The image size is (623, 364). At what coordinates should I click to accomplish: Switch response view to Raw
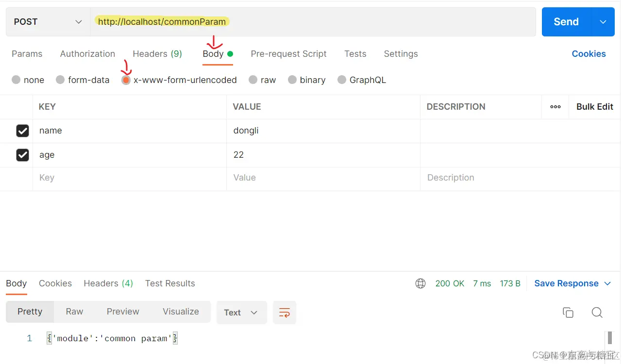[x=74, y=312]
